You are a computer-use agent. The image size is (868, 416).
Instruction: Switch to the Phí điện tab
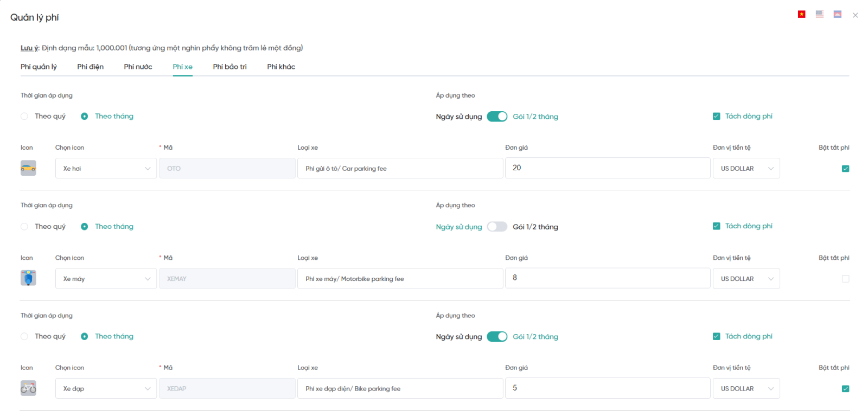coord(90,67)
